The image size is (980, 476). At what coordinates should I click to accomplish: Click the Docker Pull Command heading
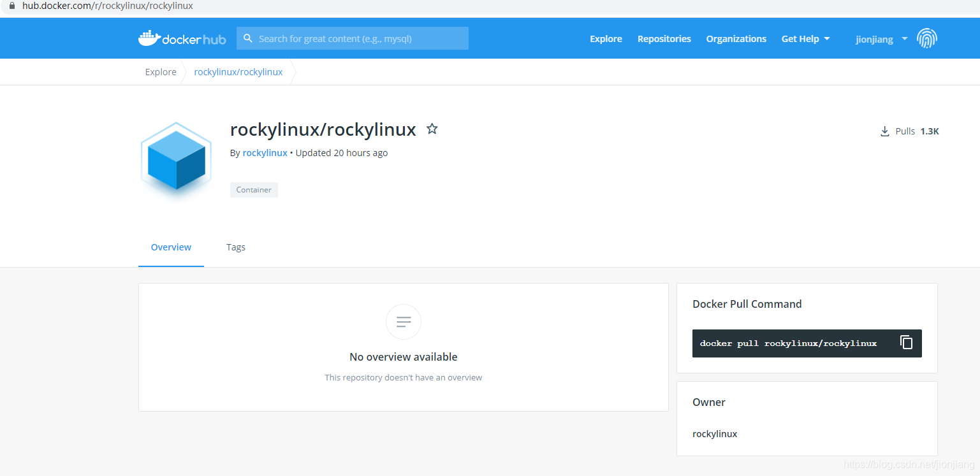point(747,304)
